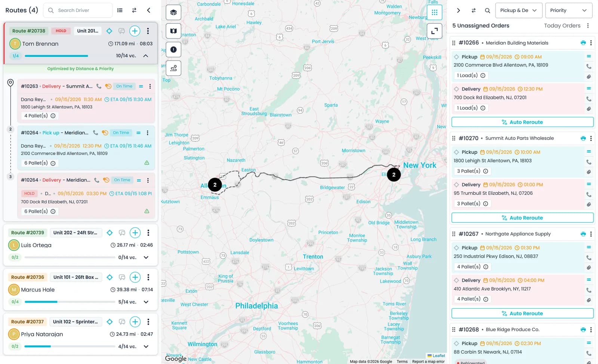The image size is (598, 364).
Task: Click swap arrows in orders panel header
Action: [474, 10]
